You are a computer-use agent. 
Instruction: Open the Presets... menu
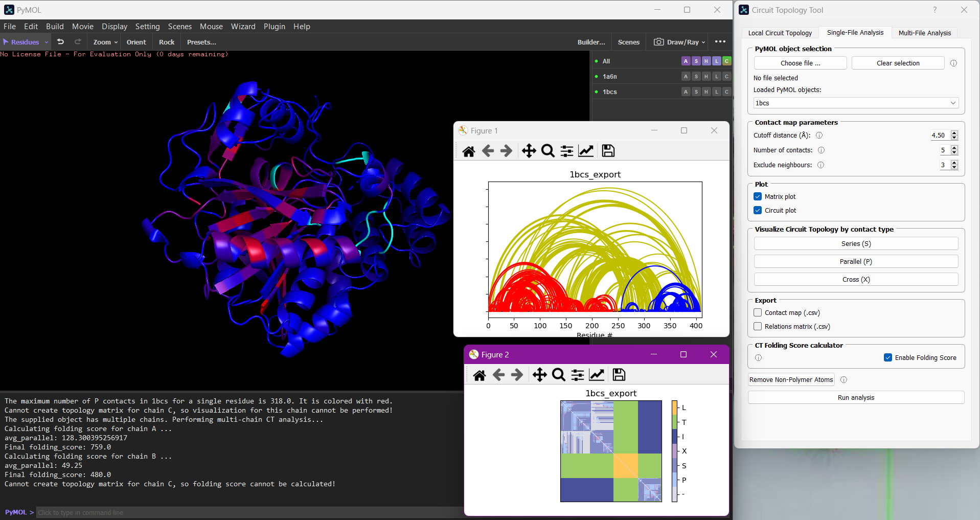tap(201, 42)
